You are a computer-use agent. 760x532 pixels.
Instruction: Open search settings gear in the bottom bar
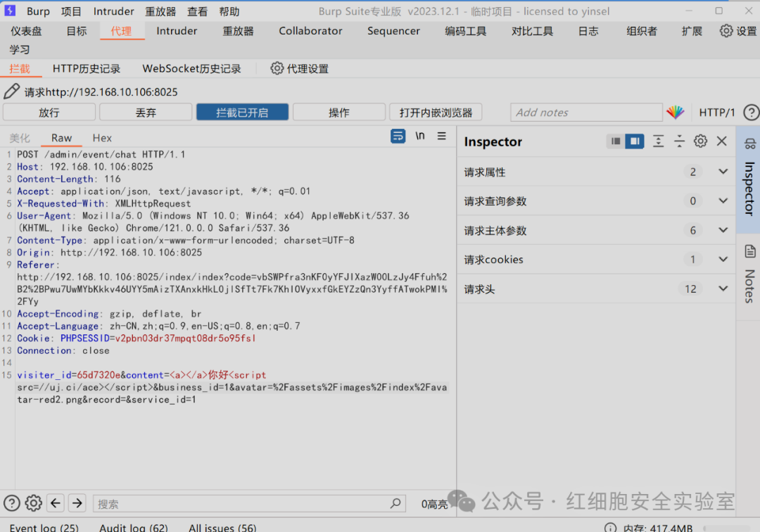click(x=34, y=503)
